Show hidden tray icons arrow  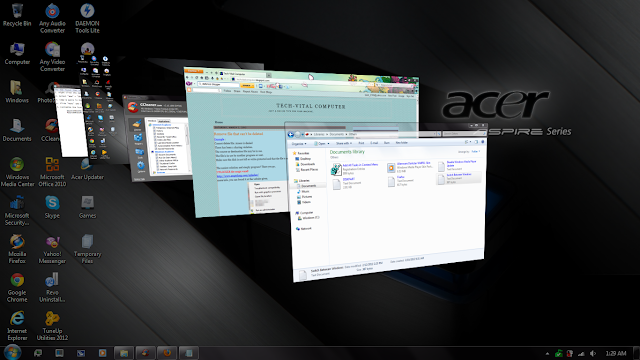tap(547, 353)
